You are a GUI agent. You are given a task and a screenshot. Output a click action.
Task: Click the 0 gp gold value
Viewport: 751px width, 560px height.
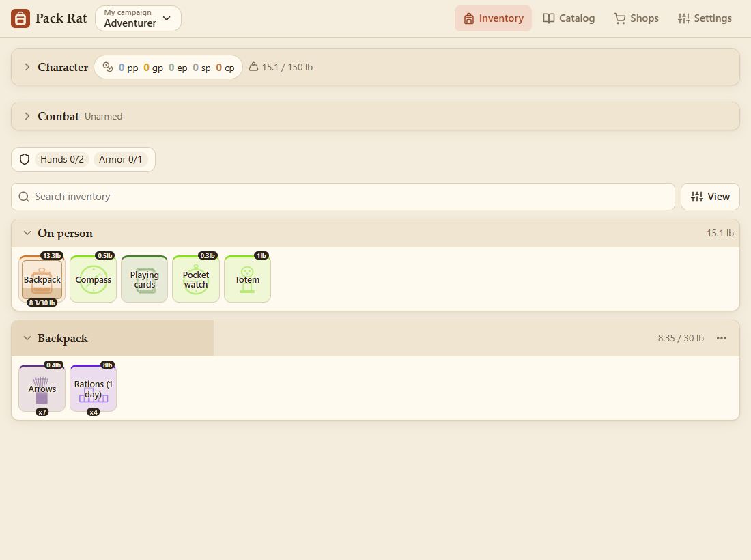tap(153, 68)
